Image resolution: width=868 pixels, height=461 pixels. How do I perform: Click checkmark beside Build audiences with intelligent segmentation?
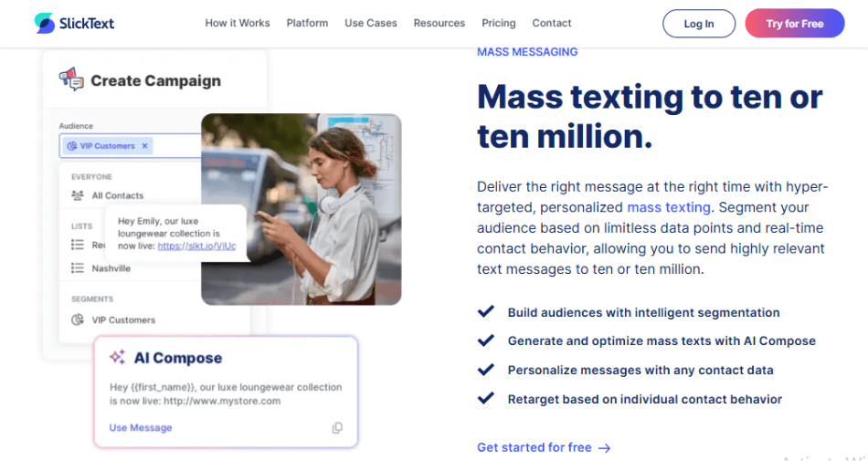tap(486, 312)
